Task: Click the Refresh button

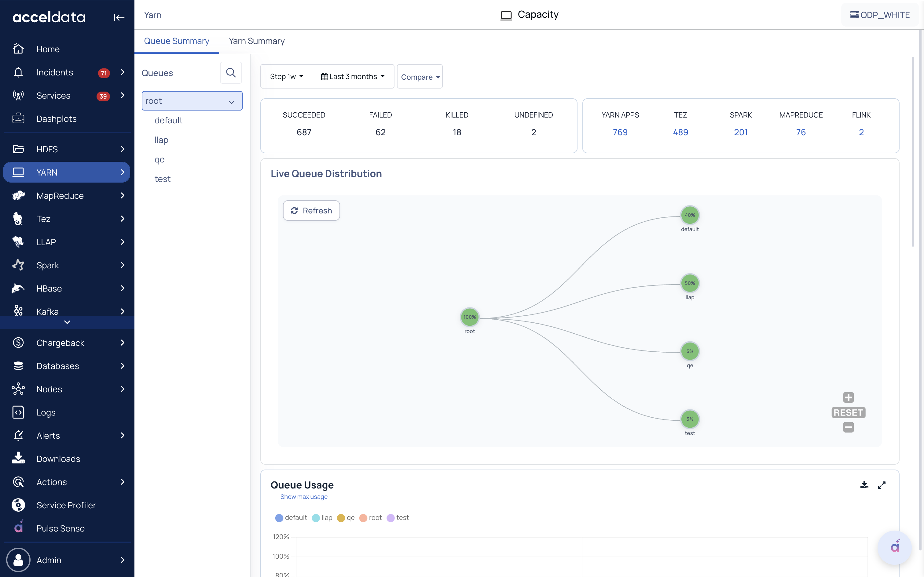Action: tap(311, 210)
